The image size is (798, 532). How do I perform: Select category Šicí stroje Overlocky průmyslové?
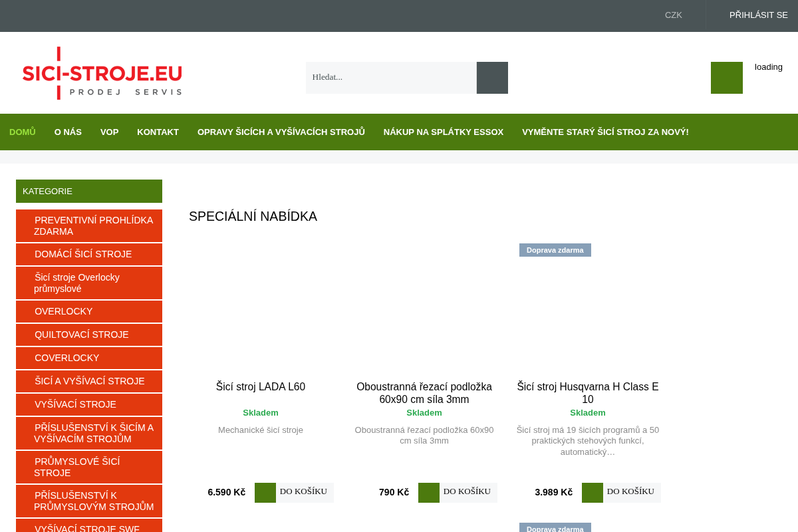point(89,283)
